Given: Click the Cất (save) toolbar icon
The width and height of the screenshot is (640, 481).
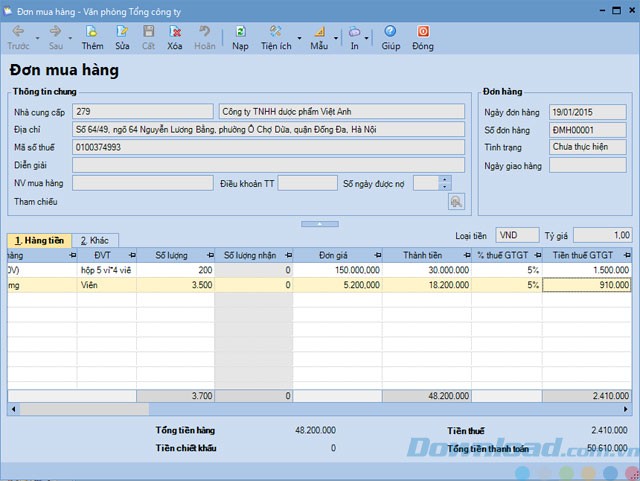Looking at the screenshot, I should pyautogui.click(x=148, y=32).
